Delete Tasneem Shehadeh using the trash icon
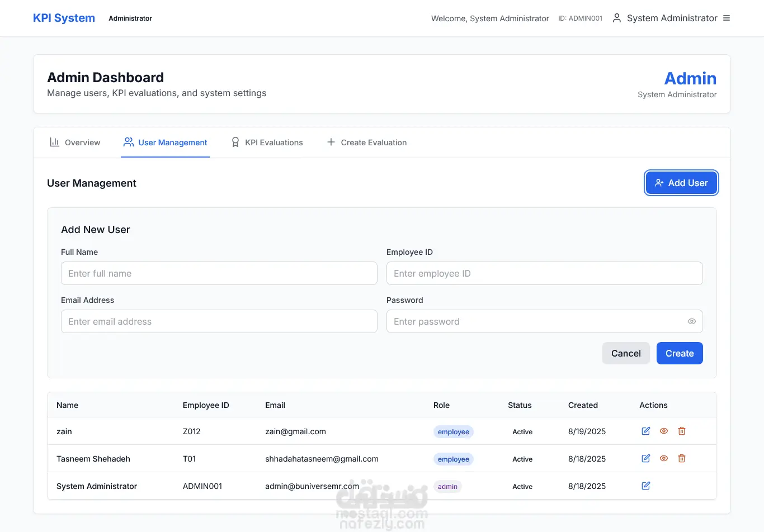The width and height of the screenshot is (764, 532). (x=682, y=458)
